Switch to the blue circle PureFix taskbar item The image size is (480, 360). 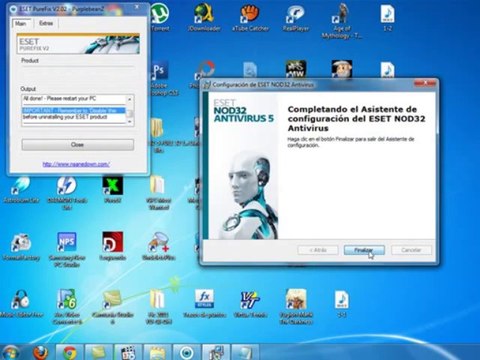tap(186, 353)
